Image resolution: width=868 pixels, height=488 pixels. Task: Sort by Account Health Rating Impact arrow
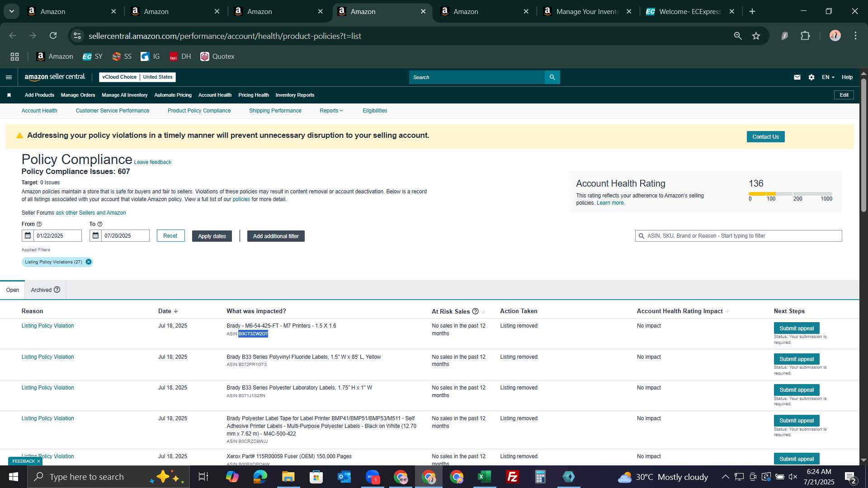click(x=727, y=311)
